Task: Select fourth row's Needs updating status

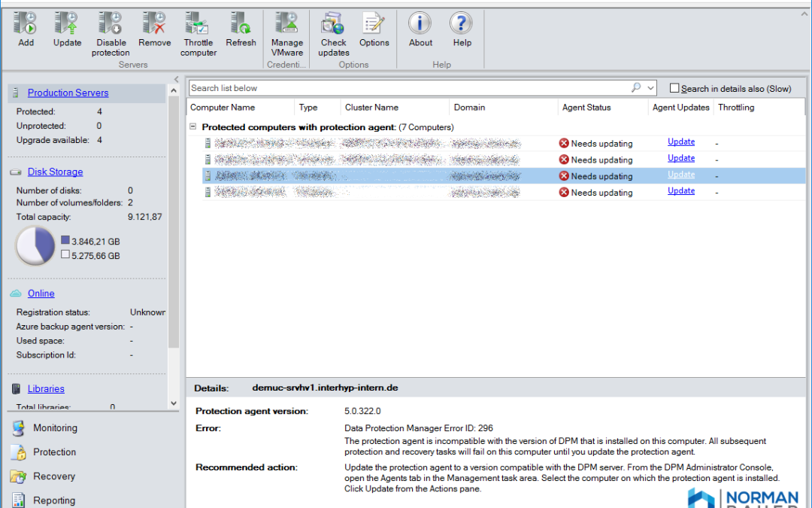Action: tap(601, 193)
